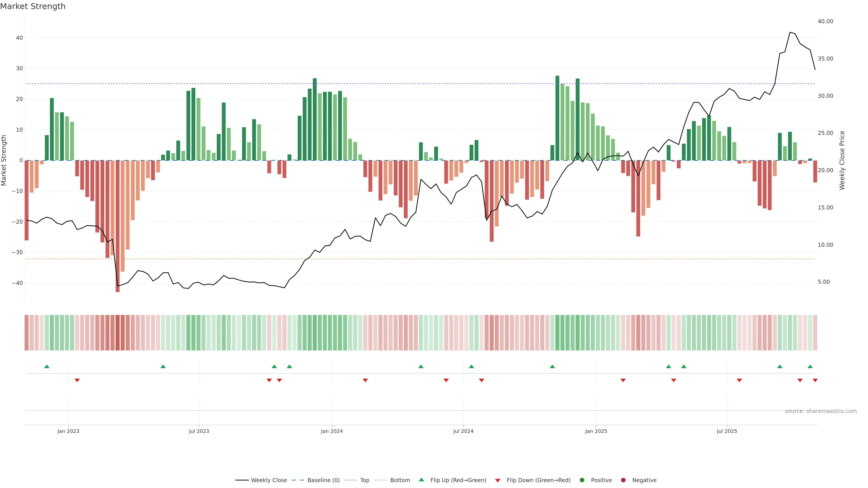The image size is (868, 488).
Task: Click the sharemaestro.com source text
Action: coord(821,411)
